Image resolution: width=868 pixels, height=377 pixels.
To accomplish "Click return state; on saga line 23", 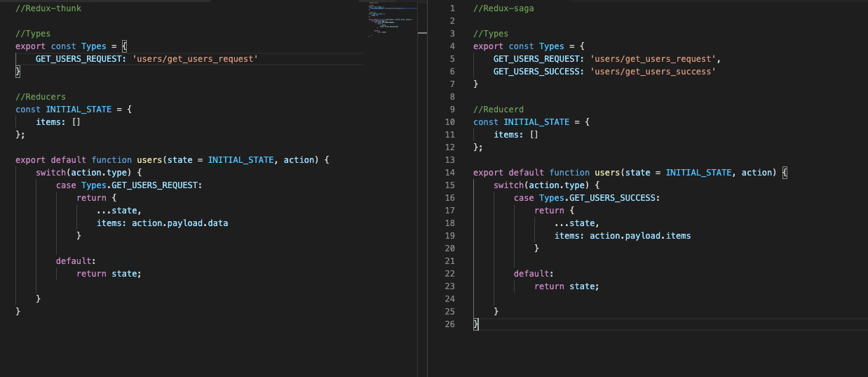I will pyautogui.click(x=567, y=286).
